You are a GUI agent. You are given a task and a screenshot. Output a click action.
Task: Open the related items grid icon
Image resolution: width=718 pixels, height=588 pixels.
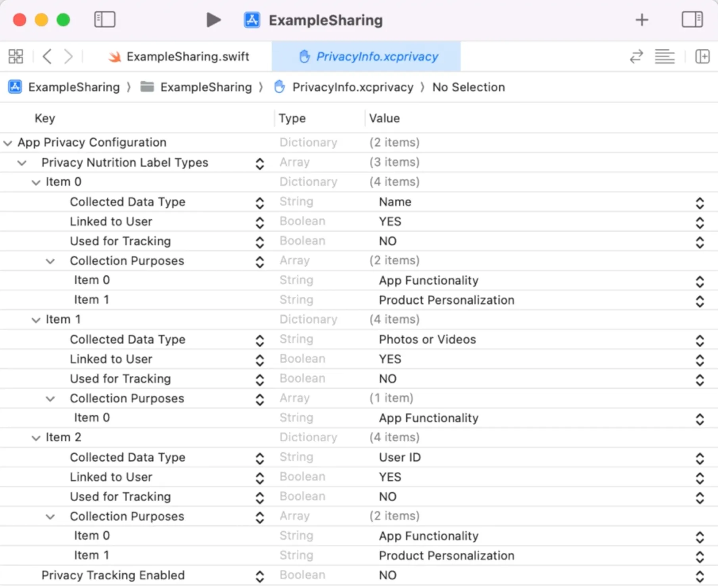pyautogui.click(x=16, y=56)
